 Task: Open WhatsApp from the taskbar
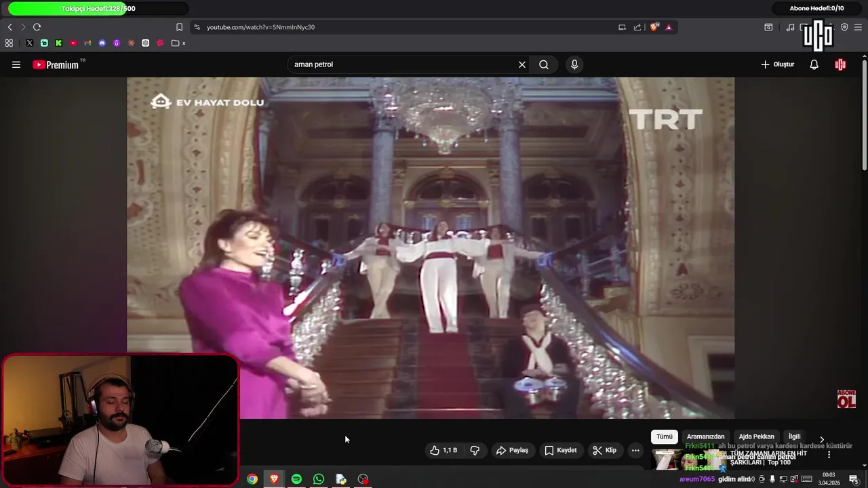pos(319,479)
